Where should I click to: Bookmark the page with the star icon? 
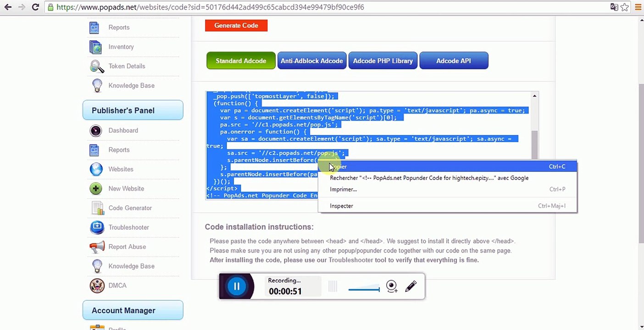click(625, 7)
